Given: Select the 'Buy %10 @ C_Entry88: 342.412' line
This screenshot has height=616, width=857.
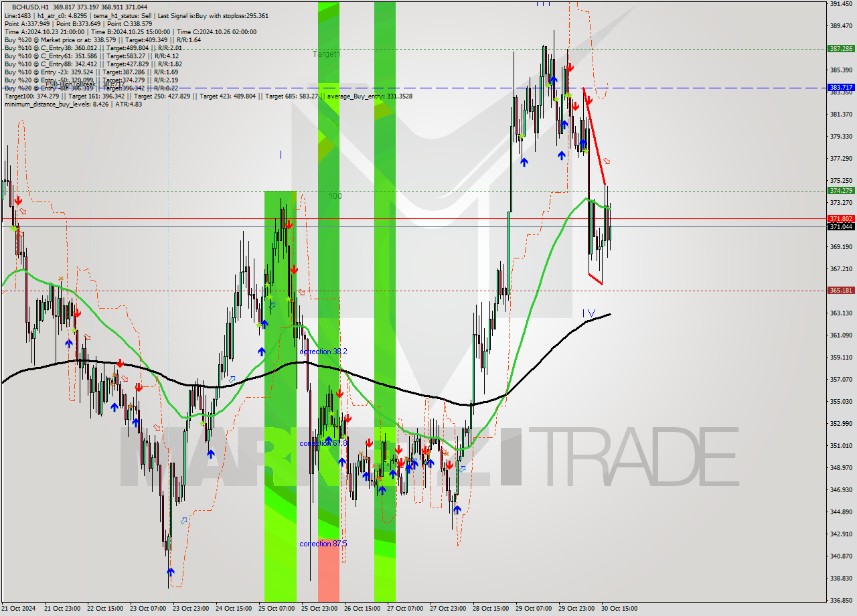Looking at the screenshot, I should point(50,64).
